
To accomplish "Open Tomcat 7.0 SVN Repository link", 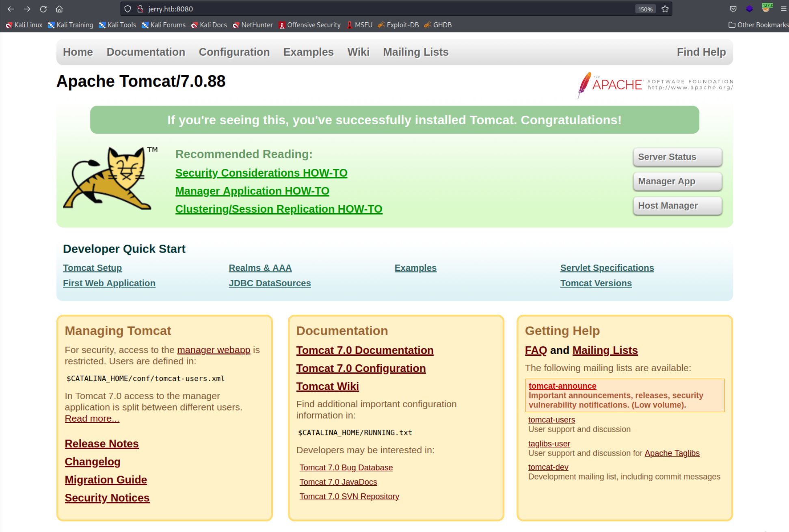I will [349, 496].
